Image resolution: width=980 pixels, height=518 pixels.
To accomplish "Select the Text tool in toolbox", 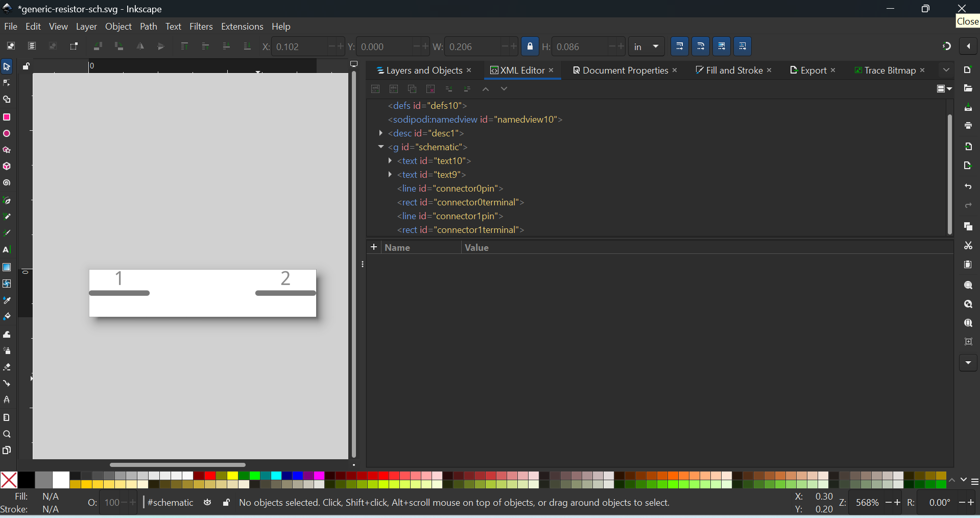I will (7, 250).
